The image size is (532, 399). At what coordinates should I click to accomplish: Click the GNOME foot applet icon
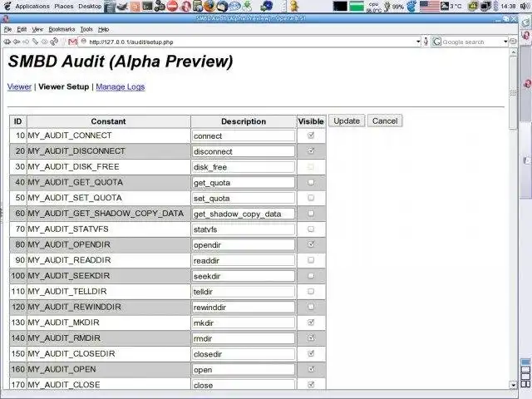(411, 6)
